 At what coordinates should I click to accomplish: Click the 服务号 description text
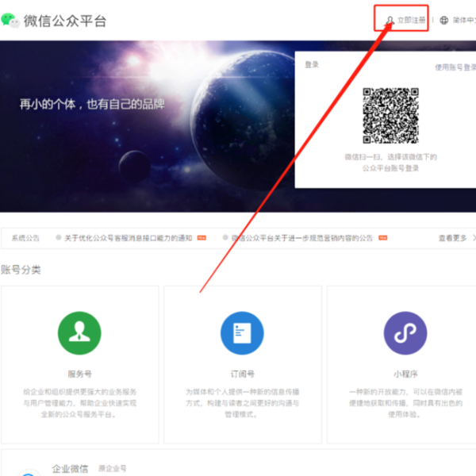(80, 403)
